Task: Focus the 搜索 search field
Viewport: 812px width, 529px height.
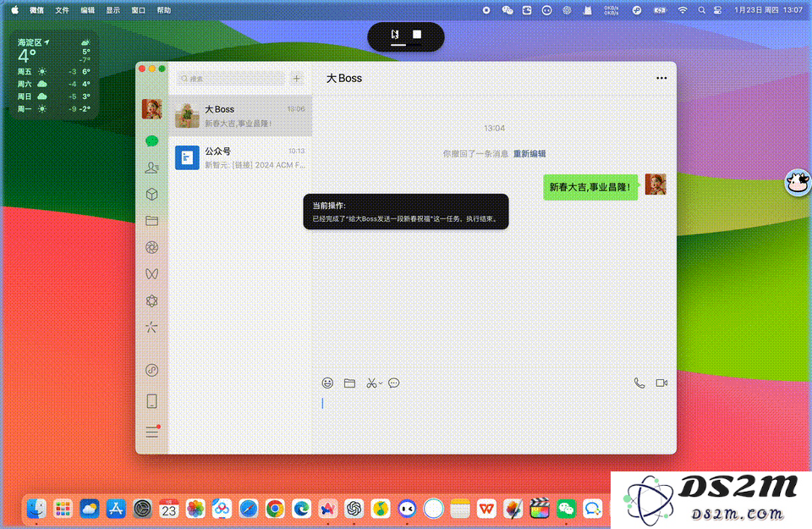Action: 231,79
